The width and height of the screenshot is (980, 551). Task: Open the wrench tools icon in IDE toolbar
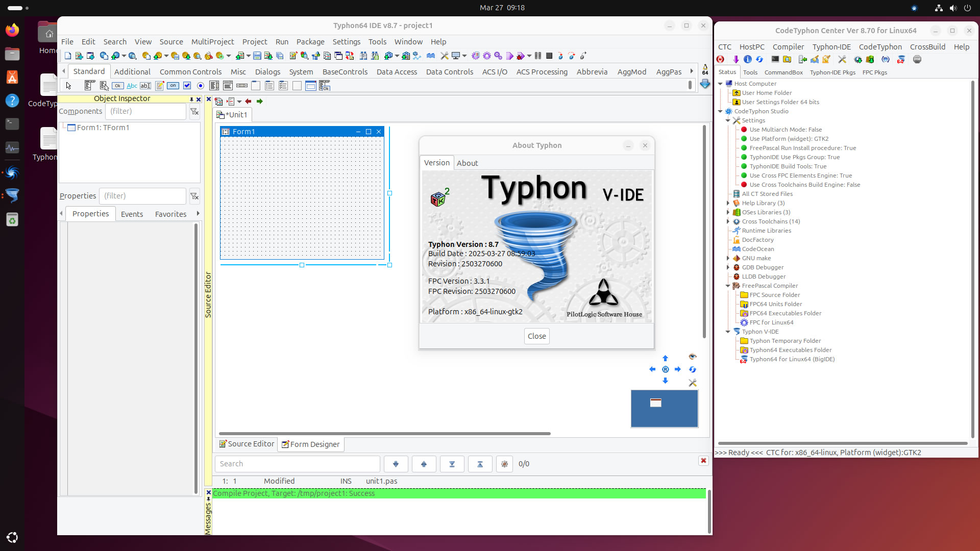point(444,56)
